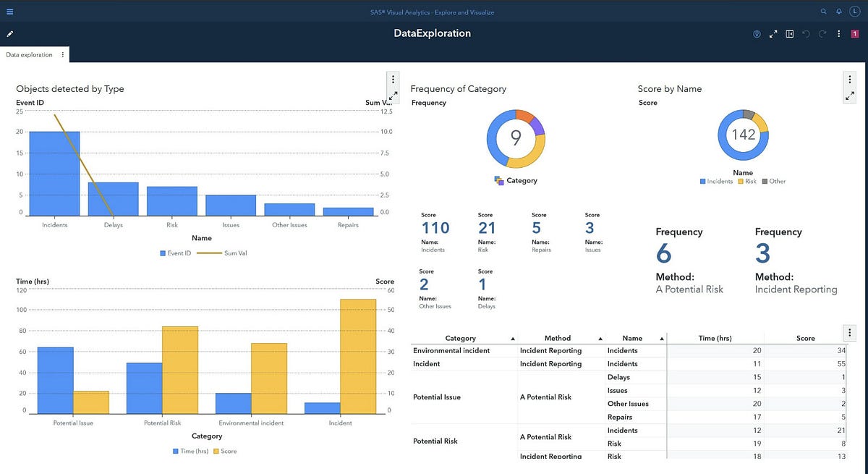Viewport: 868px width, 474px height.
Task: Open the hamburger menu at top left
Action: (x=9, y=12)
